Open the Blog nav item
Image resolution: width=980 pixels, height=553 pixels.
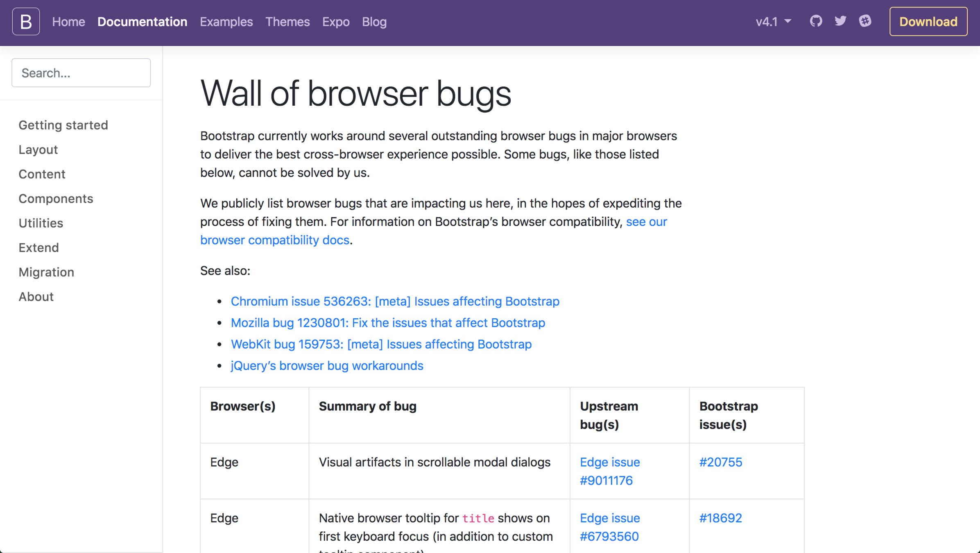coord(374,22)
